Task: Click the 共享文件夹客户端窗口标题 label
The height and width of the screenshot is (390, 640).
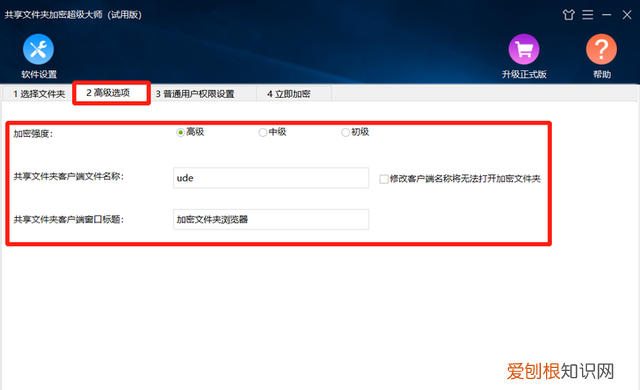Action: point(69,219)
